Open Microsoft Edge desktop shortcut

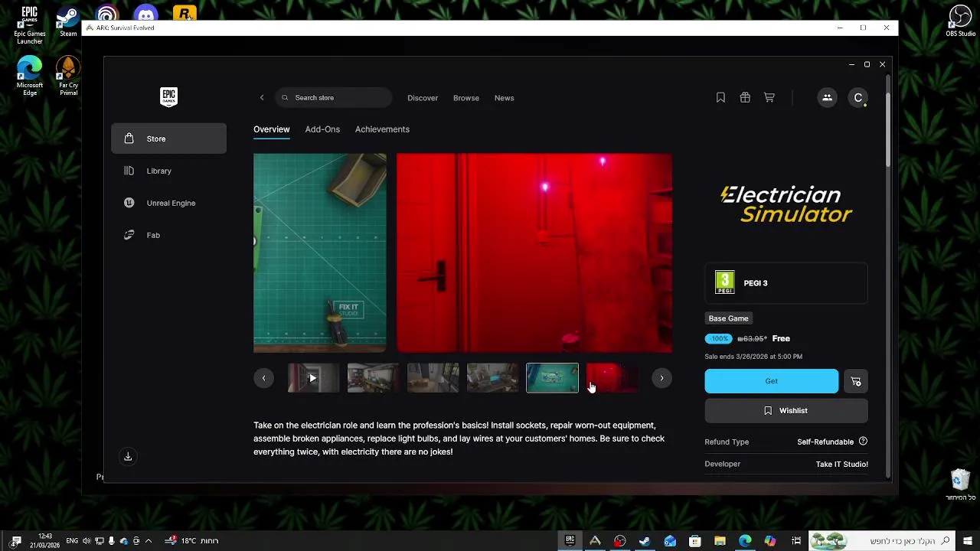click(30, 76)
